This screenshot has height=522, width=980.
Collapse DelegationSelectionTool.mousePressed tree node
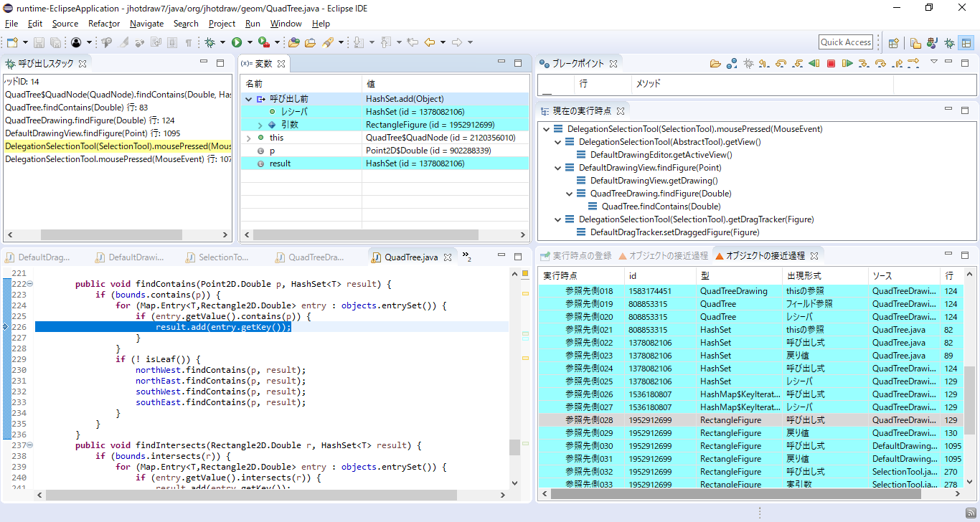tap(547, 129)
